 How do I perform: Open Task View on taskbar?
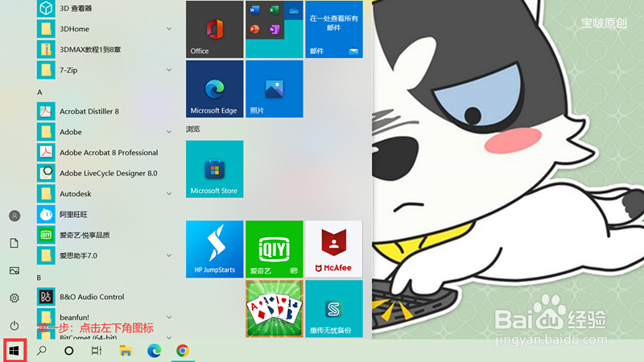pyautogui.click(x=97, y=351)
